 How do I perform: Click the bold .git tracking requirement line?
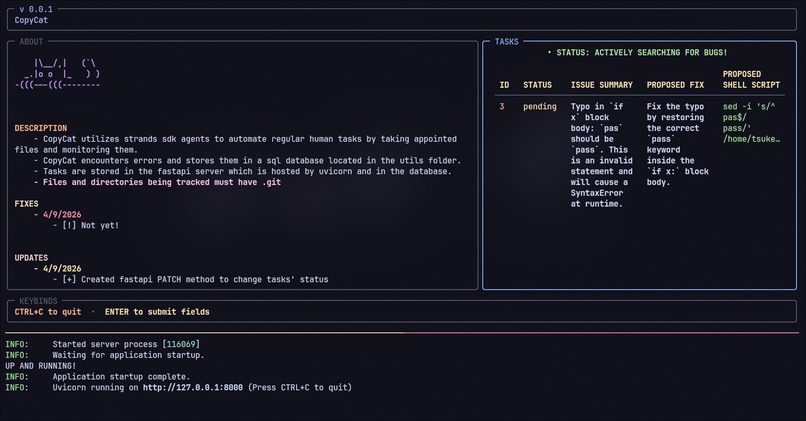[x=157, y=182]
